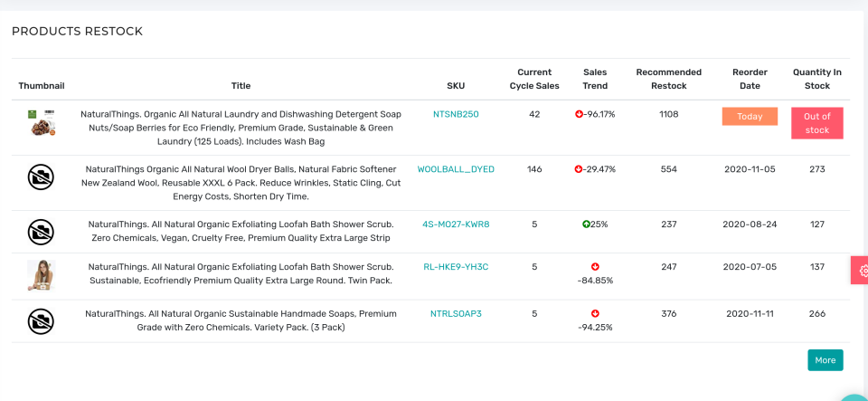
Task: Open the NTSNB250 SKU link
Action: pyautogui.click(x=456, y=115)
